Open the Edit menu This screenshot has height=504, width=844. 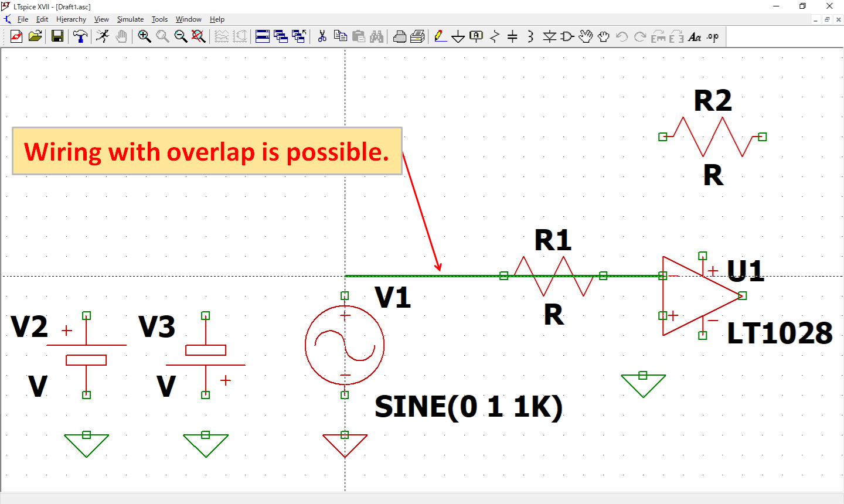(x=42, y=19)
